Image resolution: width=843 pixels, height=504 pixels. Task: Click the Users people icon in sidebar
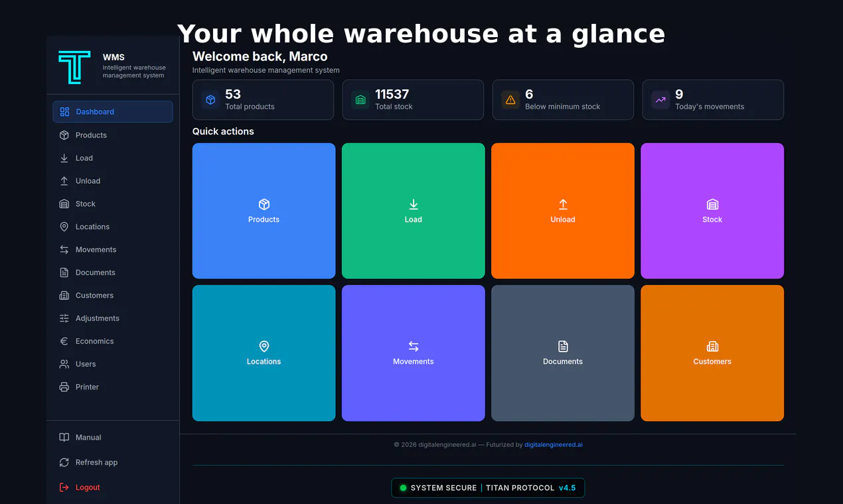pos(64,364)
